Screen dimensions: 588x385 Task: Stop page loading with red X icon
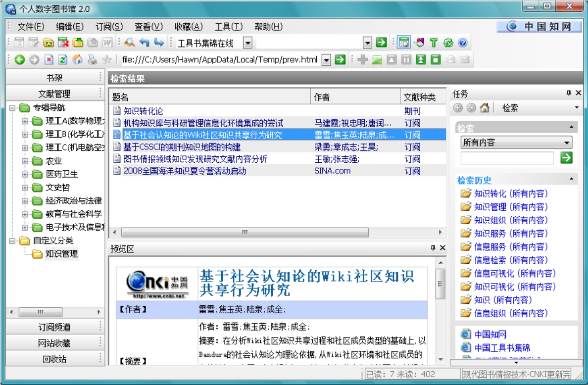pyautogui.click(x=49, y=59)
